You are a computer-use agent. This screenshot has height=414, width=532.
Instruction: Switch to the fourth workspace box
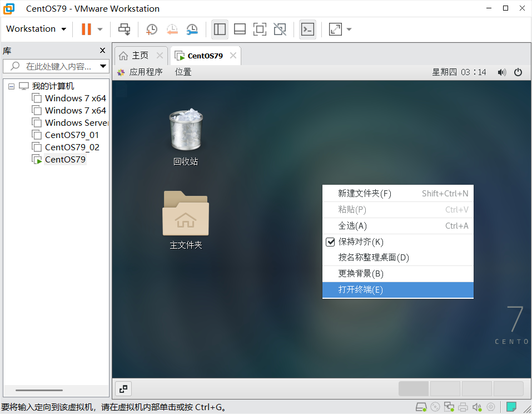pyautogui.click(x=508, y=389)
